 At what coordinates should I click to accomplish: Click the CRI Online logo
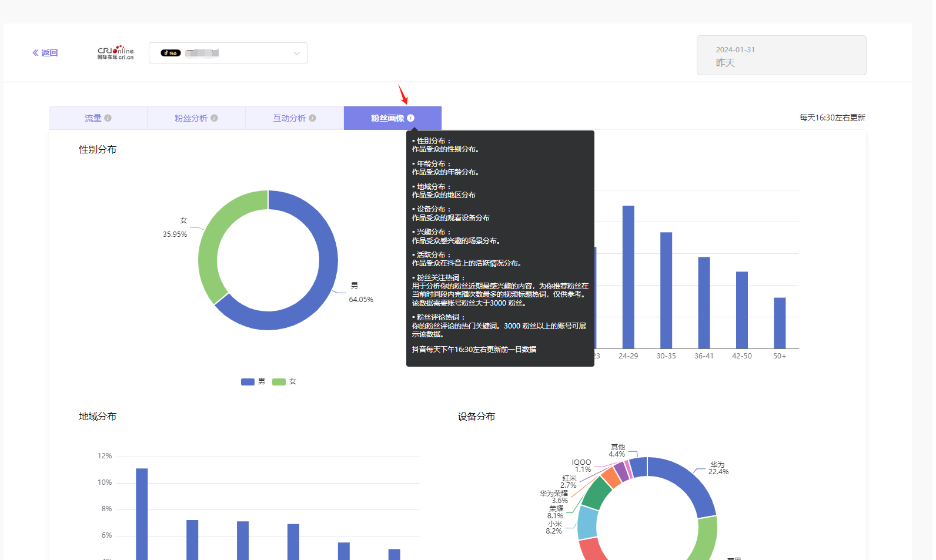coord(116,52)
